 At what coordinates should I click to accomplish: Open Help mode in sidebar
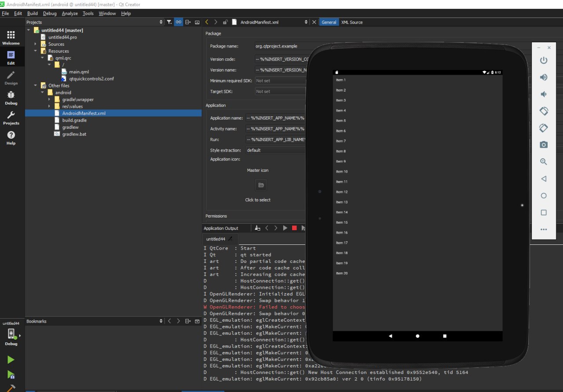point(11,138)
